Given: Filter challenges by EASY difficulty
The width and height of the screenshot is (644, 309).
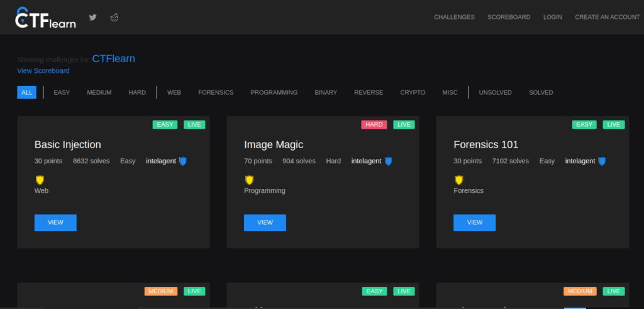Looking at the screenshot, I should coord(62,92).
